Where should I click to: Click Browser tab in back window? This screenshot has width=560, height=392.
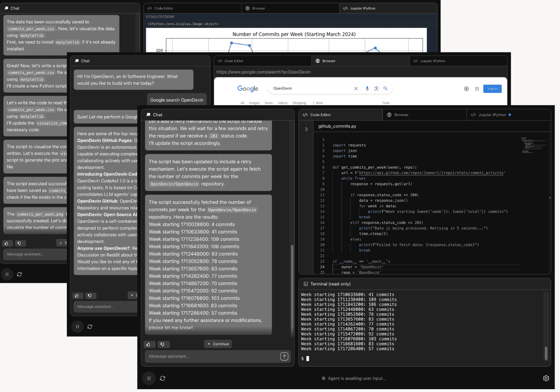(290, 8)
